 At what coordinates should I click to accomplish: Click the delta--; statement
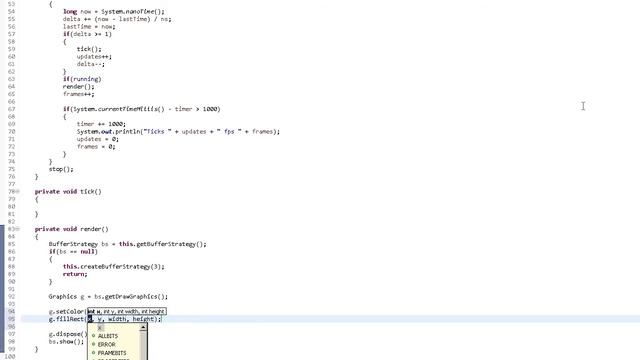click(x=91, y=64)
